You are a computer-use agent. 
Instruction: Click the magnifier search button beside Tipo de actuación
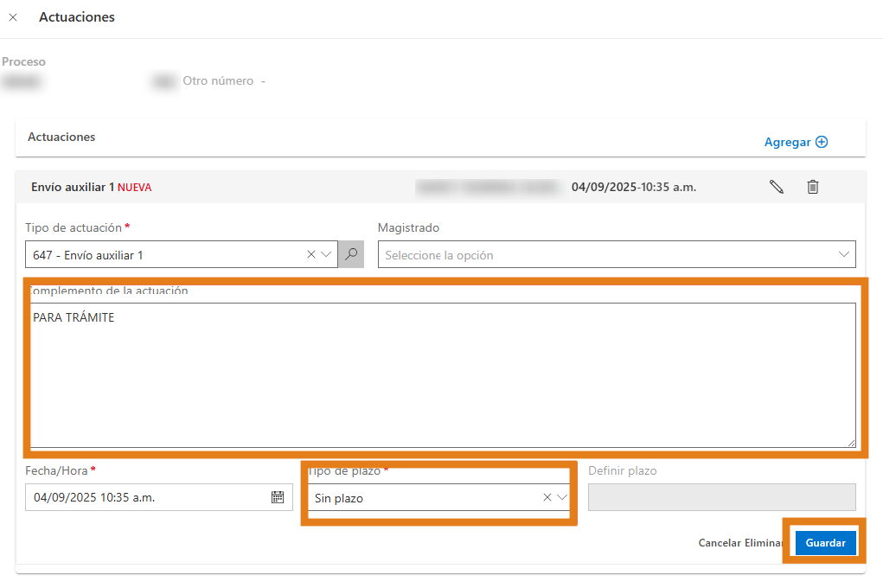[351, 255]
